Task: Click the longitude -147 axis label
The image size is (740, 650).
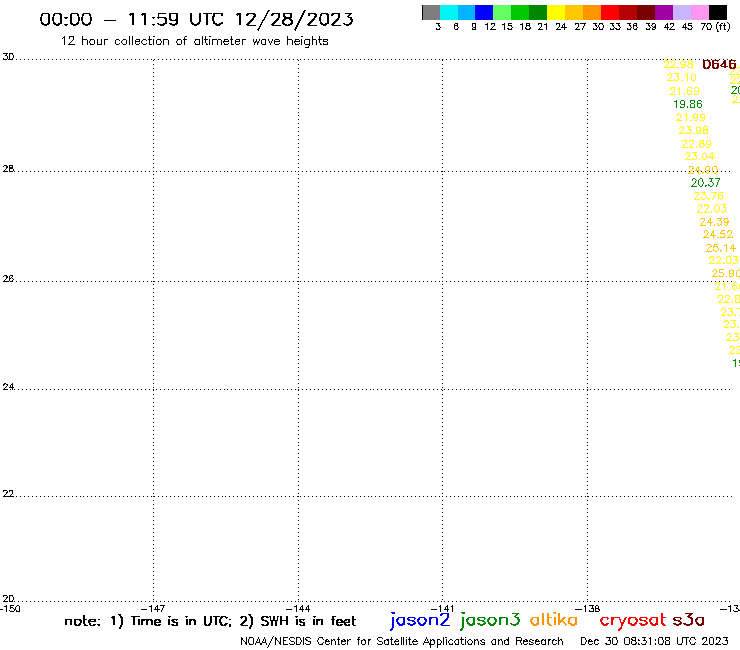Action: [153, 608]
